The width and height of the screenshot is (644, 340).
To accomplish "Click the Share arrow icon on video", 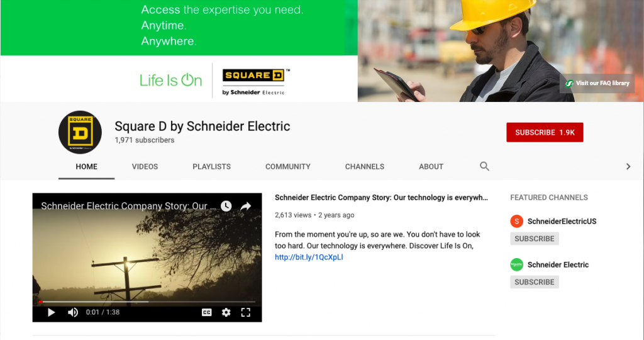I will tap(246, 206).
